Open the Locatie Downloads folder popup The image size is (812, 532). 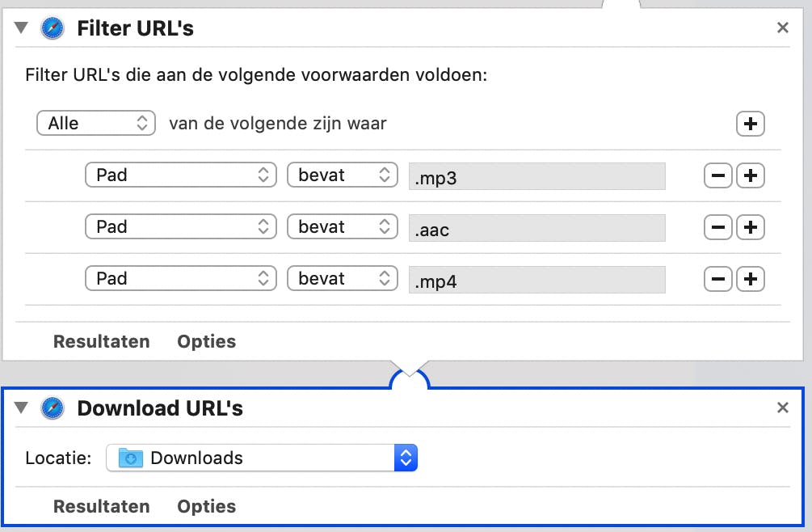point(262,458)
